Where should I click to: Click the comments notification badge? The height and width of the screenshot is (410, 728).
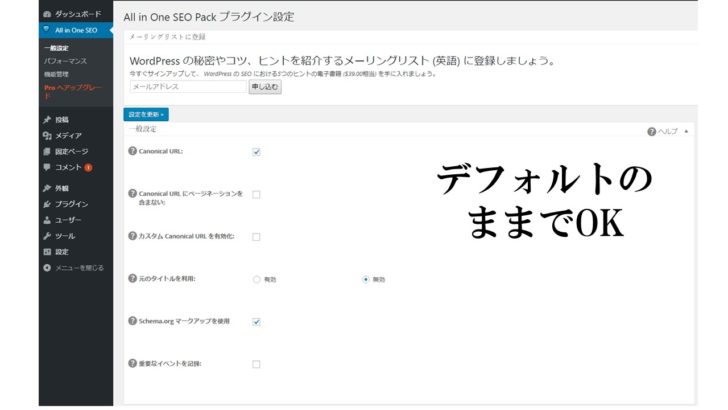pos(88,168)
